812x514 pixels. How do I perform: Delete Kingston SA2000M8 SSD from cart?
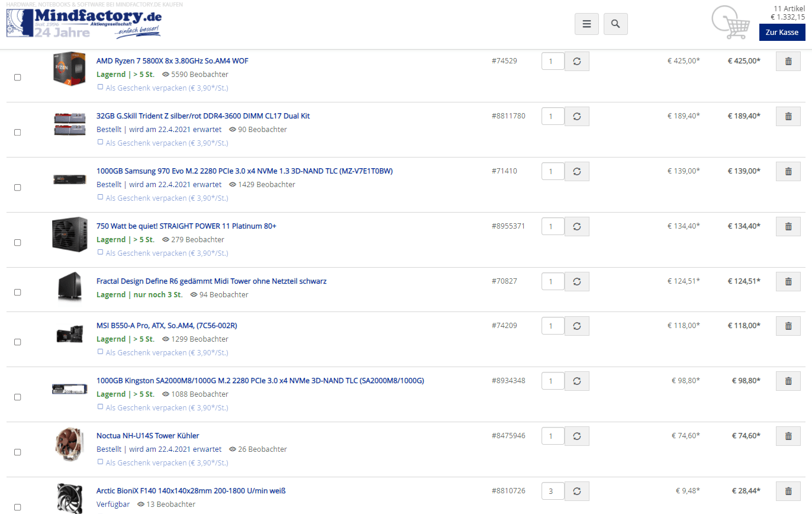788,381
